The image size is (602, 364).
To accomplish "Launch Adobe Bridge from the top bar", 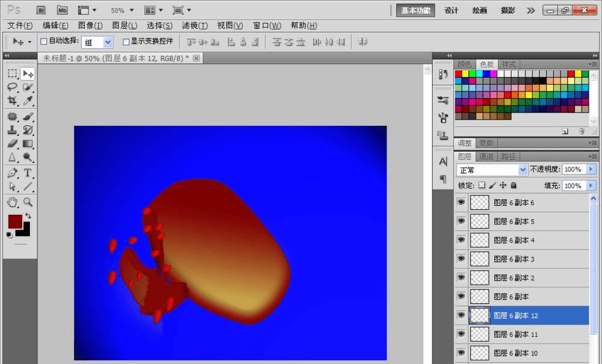I will (x=41, y=10).
